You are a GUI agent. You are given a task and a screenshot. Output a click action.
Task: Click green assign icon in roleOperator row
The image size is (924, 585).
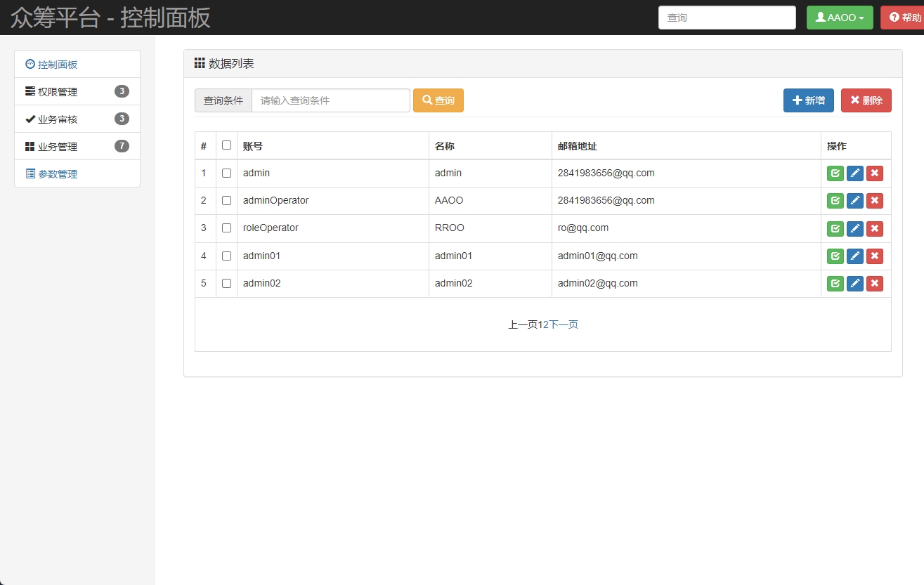coord(835,228)
